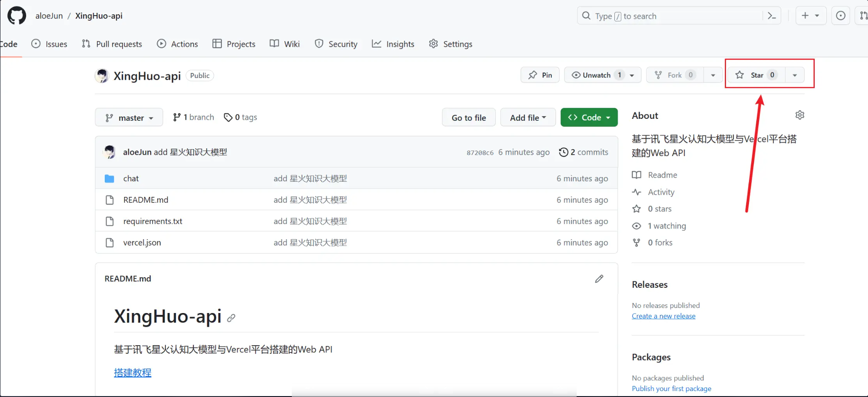The image size is (868, 397).
Task: Open the Insights tab
Action: point(393,44)
